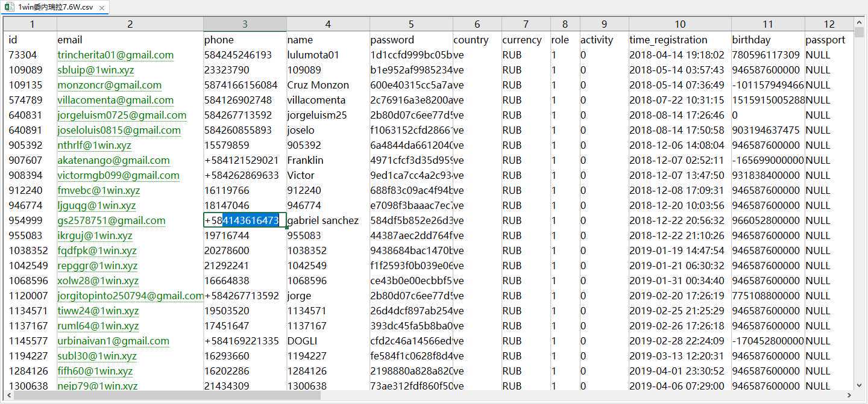Select column header 11
This screenshot has width=868, height=404.
[x=768, y=24]
